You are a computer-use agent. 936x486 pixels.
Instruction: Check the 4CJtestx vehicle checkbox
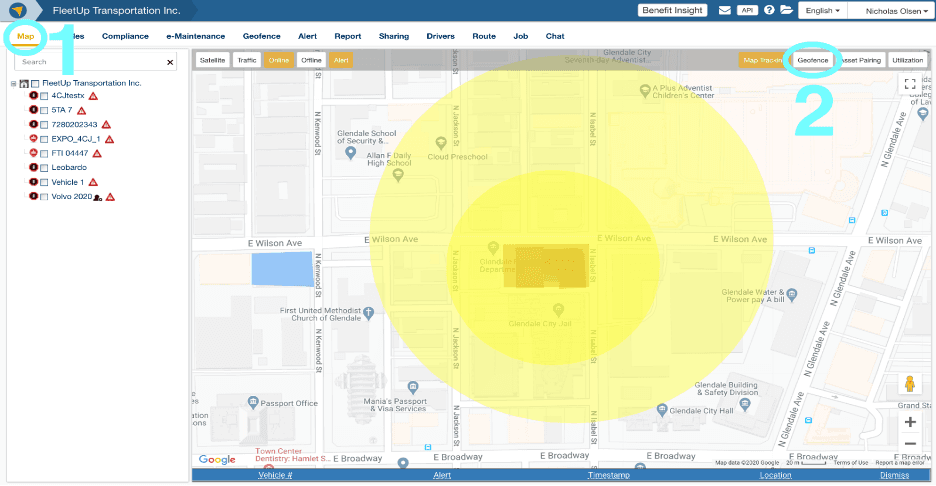point(44,96)
